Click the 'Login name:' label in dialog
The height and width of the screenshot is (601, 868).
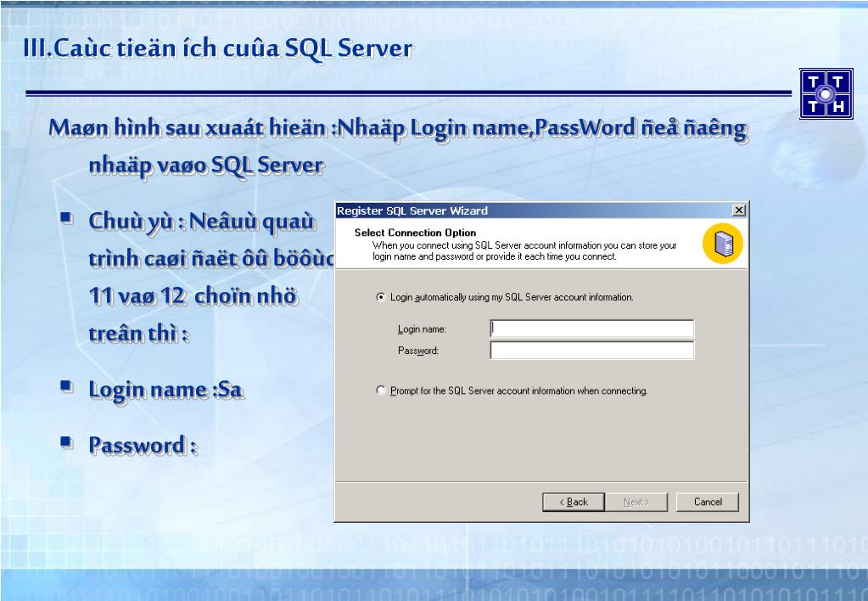click(x=422, y=329)
